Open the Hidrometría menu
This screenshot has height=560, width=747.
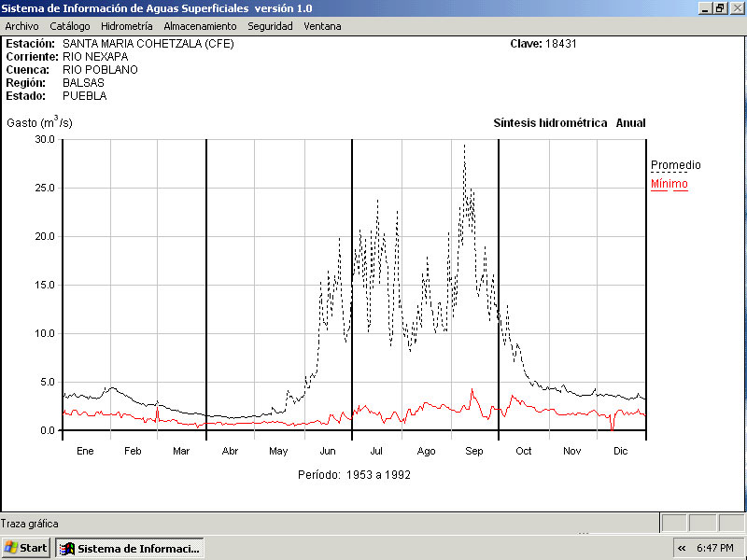click(x=127, y=26)
